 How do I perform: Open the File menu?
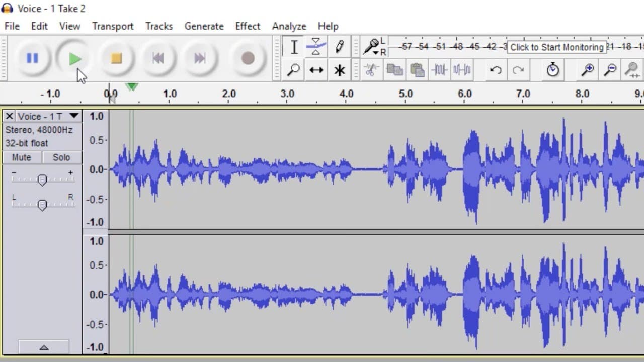coord(12,26)
